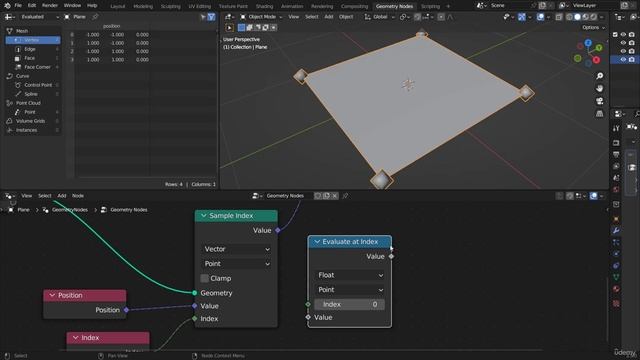Click the Geometry Nodes tree name field

pos(288,196)
